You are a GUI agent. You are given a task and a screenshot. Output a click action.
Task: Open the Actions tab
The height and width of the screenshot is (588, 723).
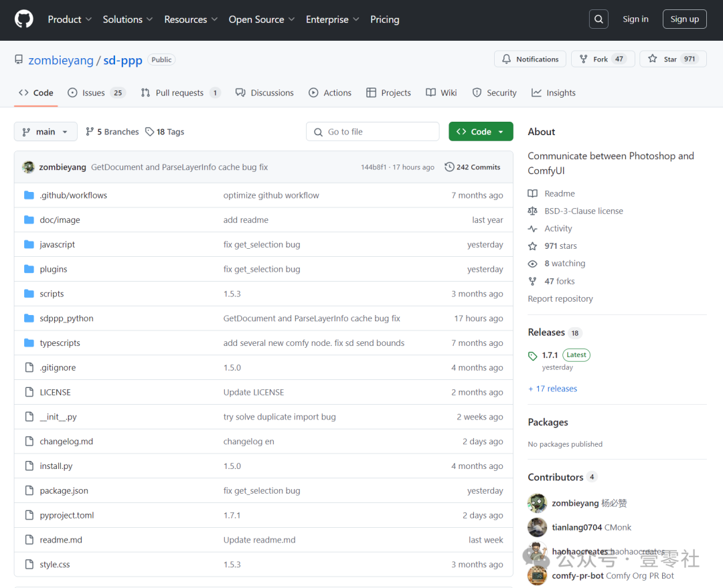(x=329, y=92)
